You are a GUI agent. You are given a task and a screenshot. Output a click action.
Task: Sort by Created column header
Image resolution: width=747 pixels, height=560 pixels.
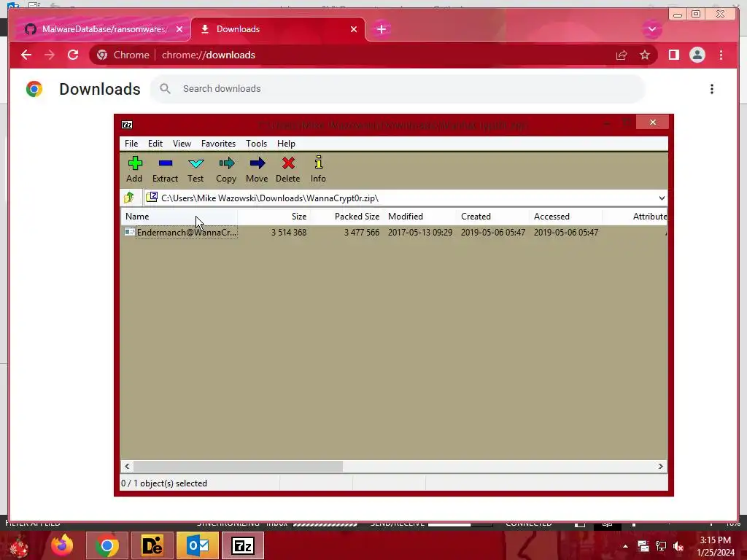(x=492, y=216)
